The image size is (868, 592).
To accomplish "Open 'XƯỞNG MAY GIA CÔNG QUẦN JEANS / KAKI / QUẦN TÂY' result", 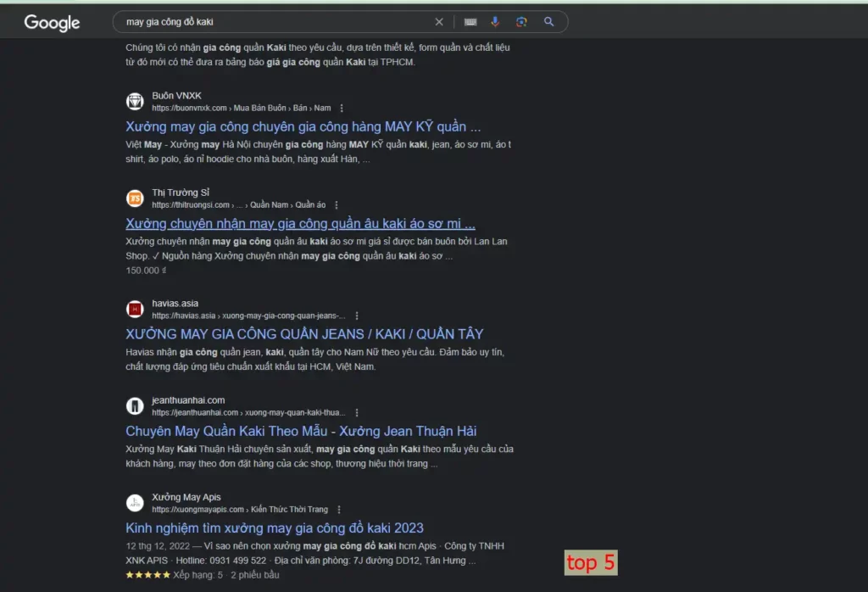I will pos(304,334).
